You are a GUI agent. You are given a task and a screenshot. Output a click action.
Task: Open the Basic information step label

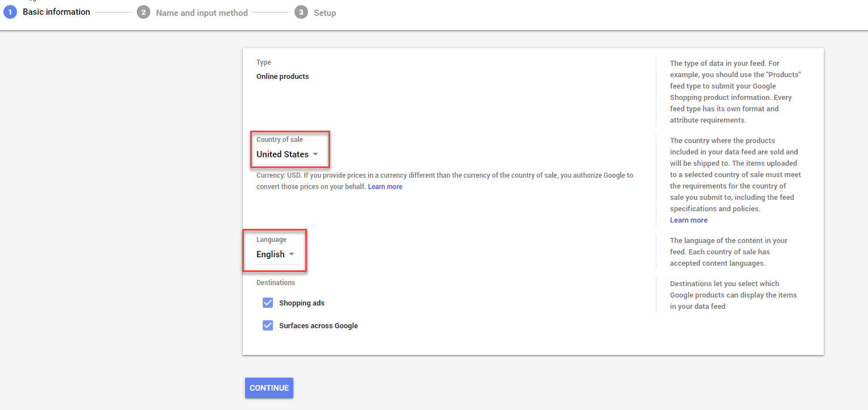click(x=56, y=12)
